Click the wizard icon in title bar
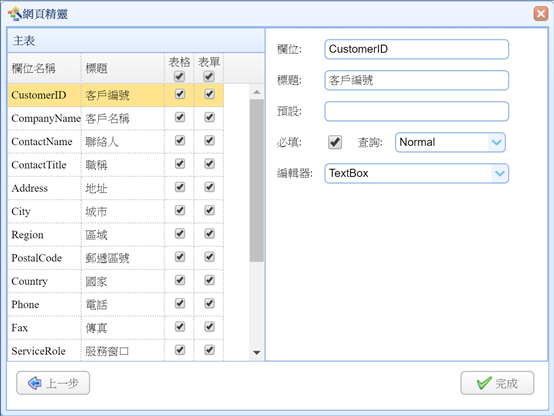This screenshot has height=416, width=554. [15, 14]
